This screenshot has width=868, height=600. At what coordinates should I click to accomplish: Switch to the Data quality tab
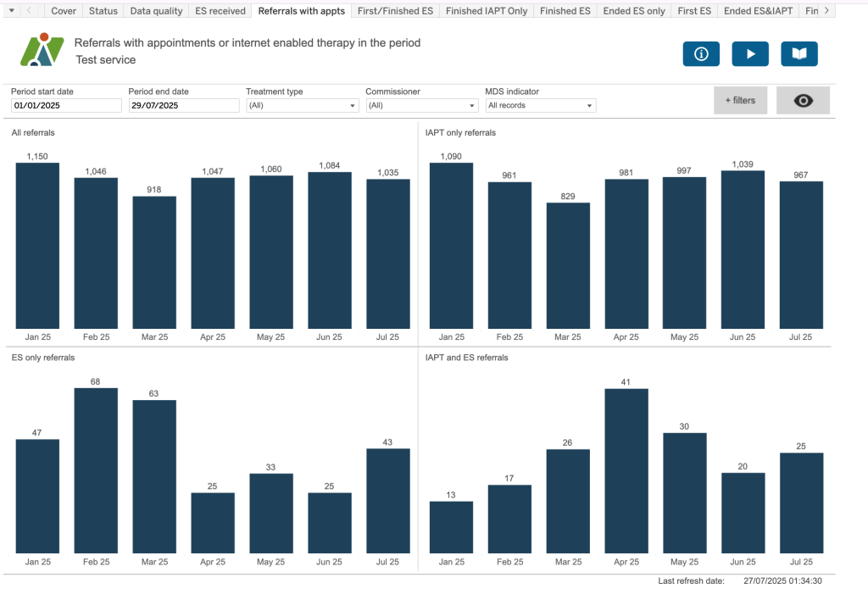(155, 11)
